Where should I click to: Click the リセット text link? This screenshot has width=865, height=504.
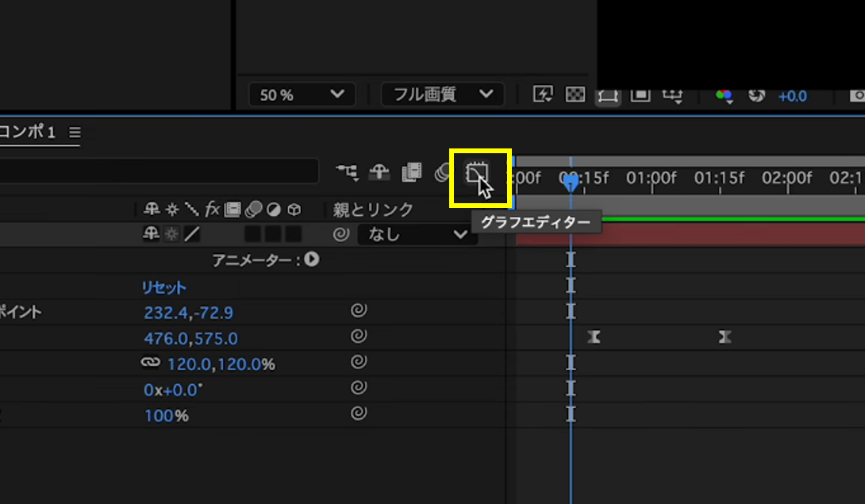(x=163, y=287)
